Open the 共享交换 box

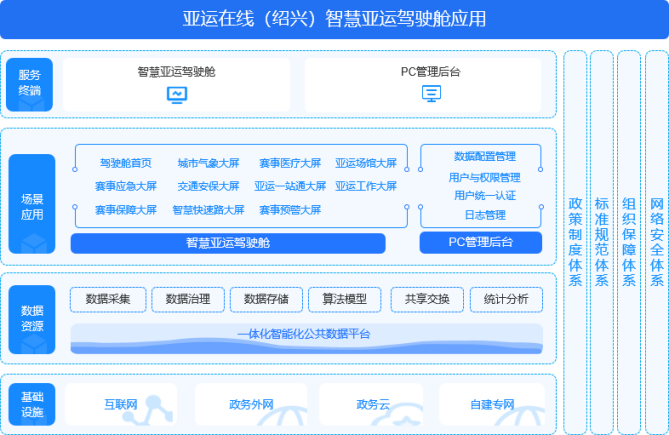[x=427, y=299]
